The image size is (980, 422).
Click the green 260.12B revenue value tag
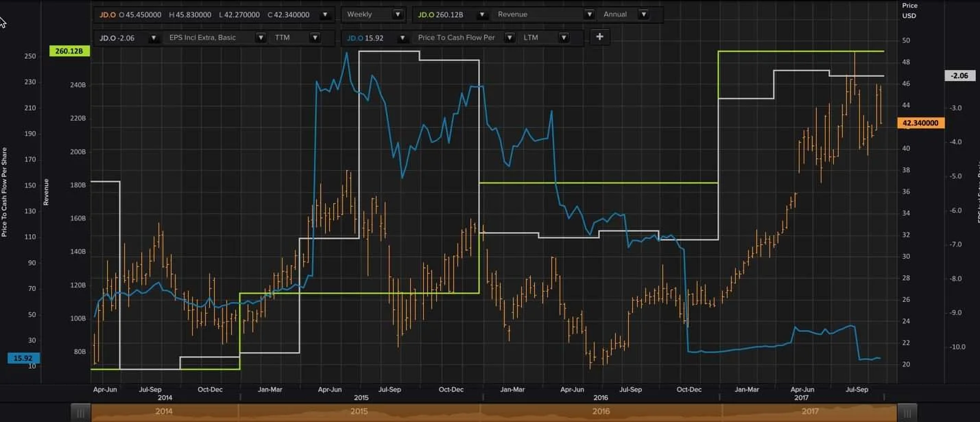(x=70, y=51)
